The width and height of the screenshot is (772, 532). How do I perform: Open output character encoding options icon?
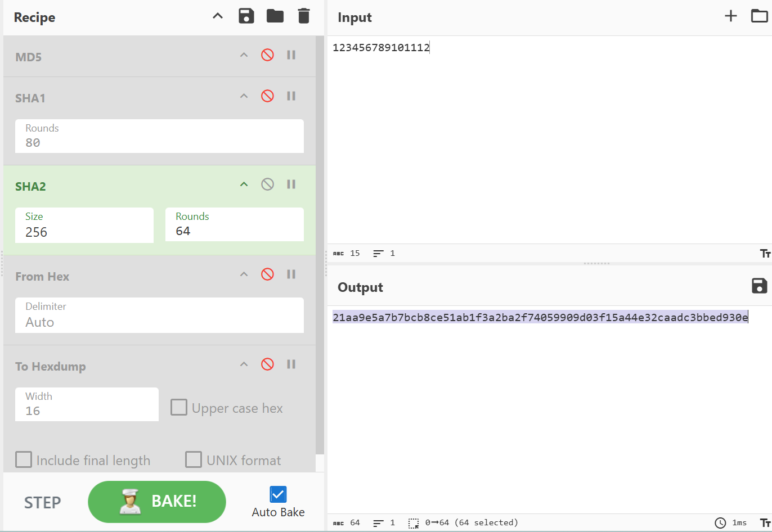(x=765, y=523)
